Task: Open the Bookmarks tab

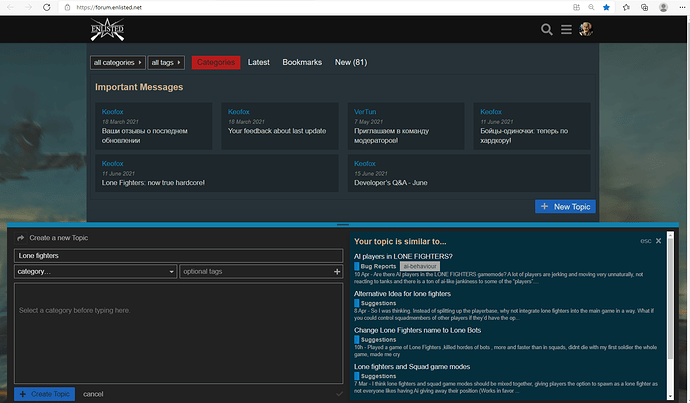Action: tap(302, 62)
